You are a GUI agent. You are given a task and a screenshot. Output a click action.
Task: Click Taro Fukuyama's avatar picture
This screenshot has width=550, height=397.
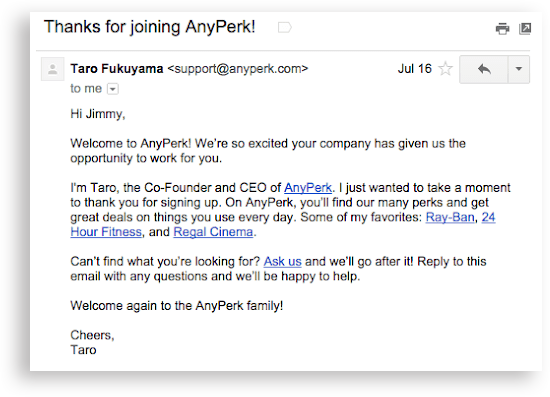pyautogui.click(x=53, y=69)
